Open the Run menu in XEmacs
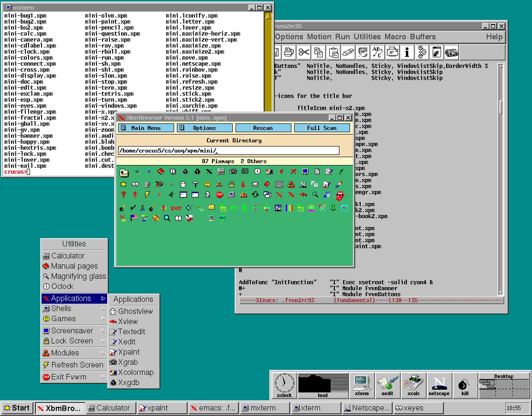The width and height of the screenshot is (532, 416). pos(343,37)
